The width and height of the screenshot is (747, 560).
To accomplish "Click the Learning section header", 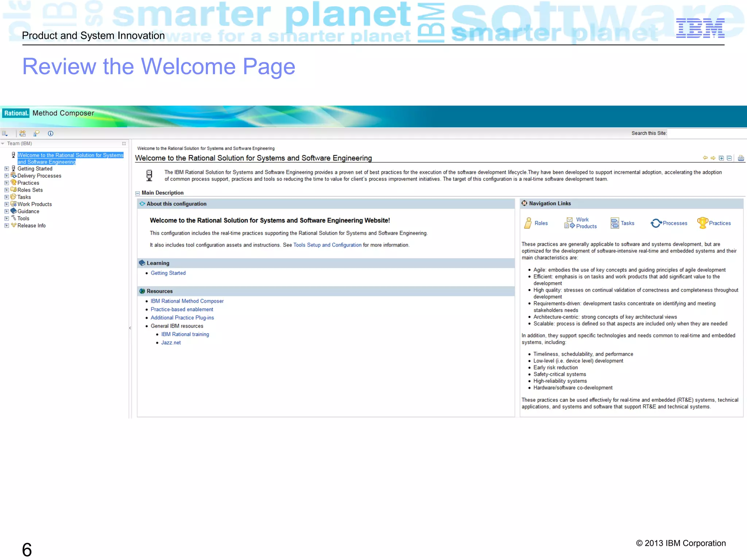I will coord(326,263).
